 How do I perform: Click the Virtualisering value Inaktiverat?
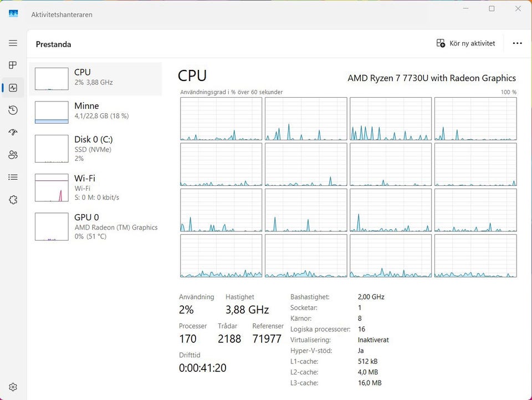tap(373, 340)
